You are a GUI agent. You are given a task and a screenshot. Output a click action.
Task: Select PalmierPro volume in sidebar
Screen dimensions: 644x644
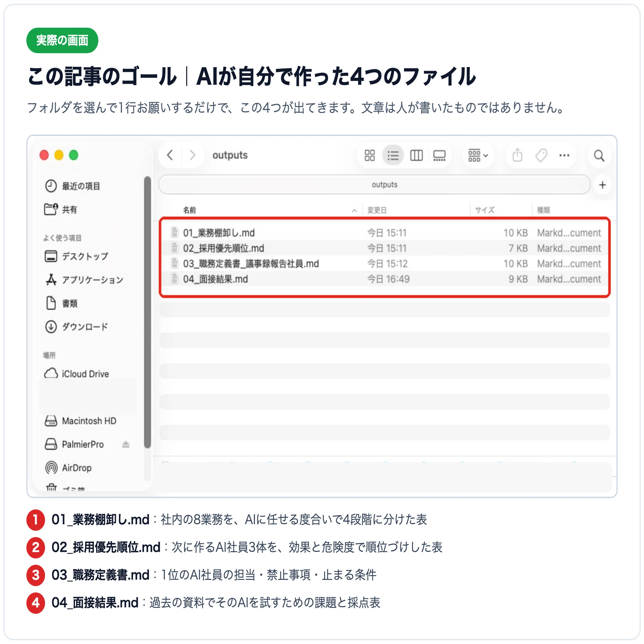pyautogui.click(x=74, y=444)
